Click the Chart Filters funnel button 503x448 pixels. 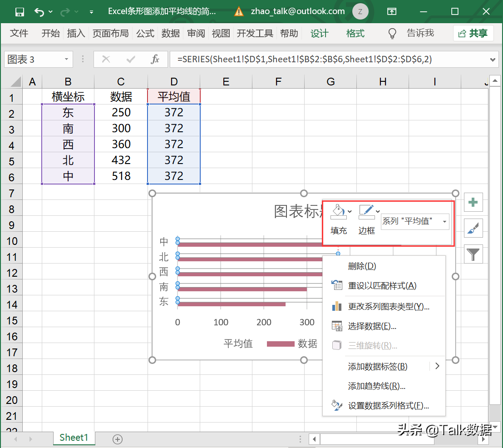[473, 254]
